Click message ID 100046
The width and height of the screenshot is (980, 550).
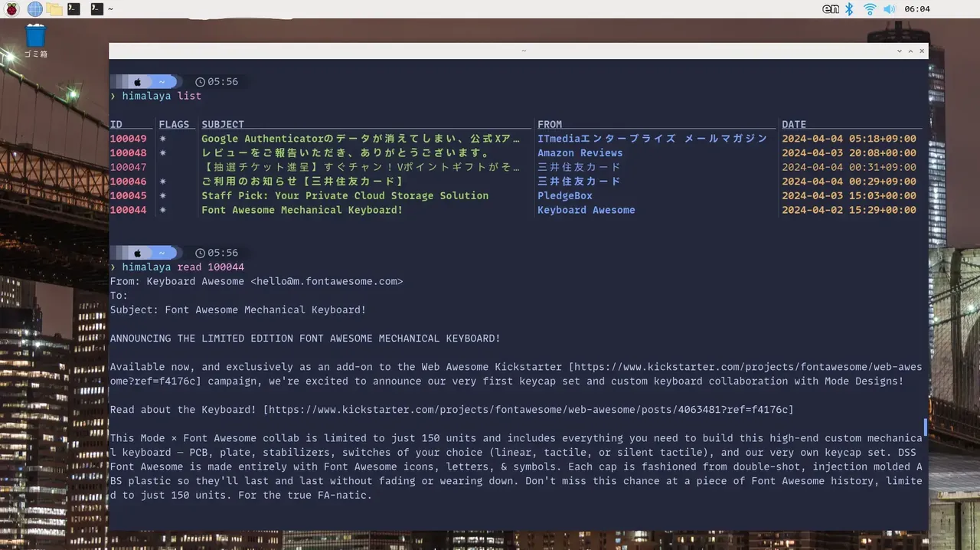[x=128, y=182]
